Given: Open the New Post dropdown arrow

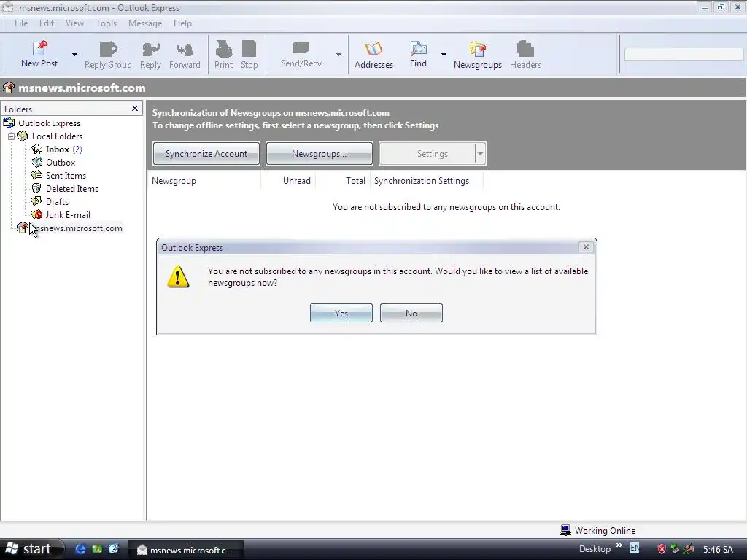Looking at the screenshot, I should [74, 55].
